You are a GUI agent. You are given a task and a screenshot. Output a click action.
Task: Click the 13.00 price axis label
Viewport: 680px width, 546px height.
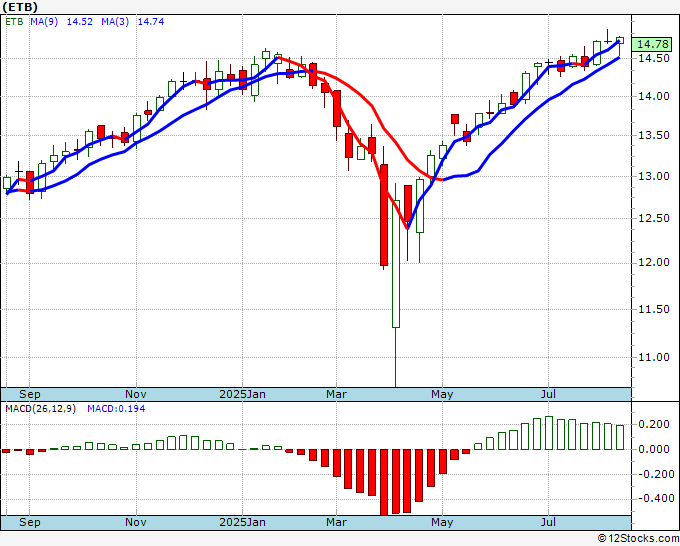(x=654, y=177)
